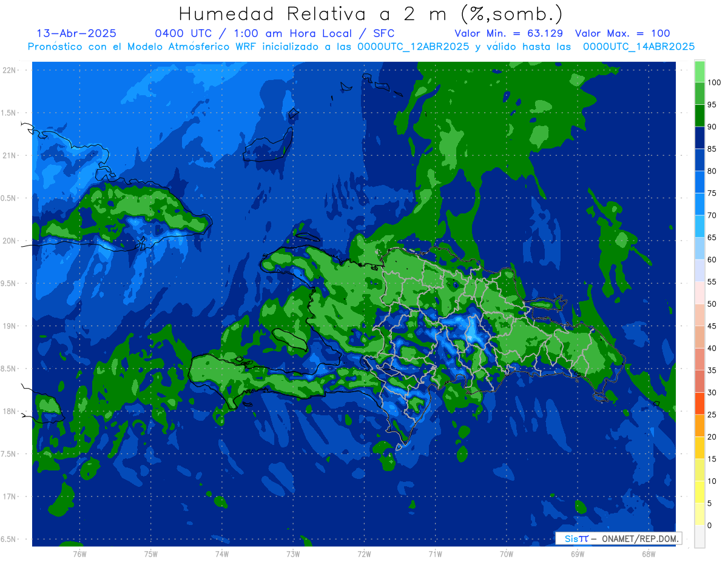Click the legend value '50'
728x562 pixels.
click(712, 304)
